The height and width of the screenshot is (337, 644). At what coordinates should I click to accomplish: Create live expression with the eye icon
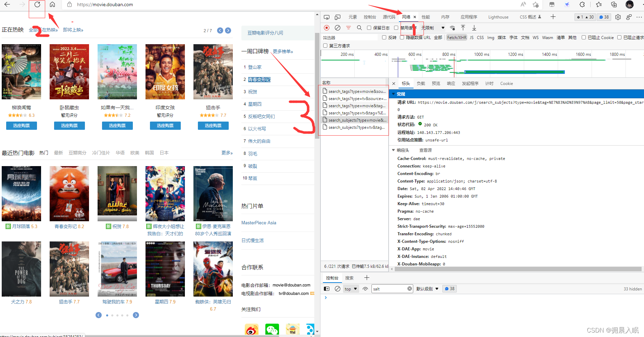[x=365, y=289]
